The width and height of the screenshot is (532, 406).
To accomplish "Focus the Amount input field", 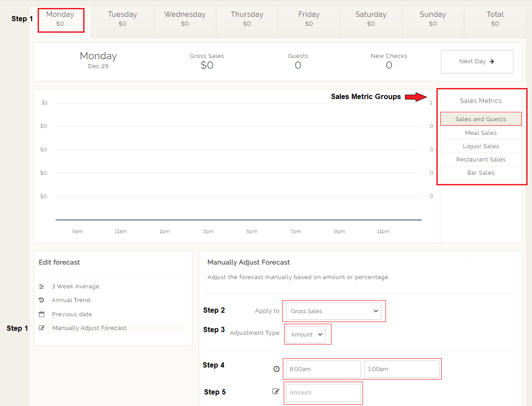I will [323, 392].
